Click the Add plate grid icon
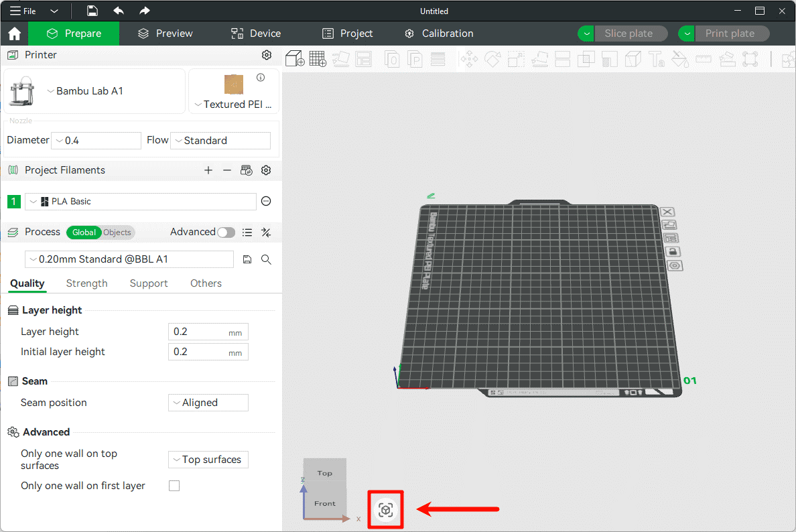The image size is (796, 532). click(318, 59)
